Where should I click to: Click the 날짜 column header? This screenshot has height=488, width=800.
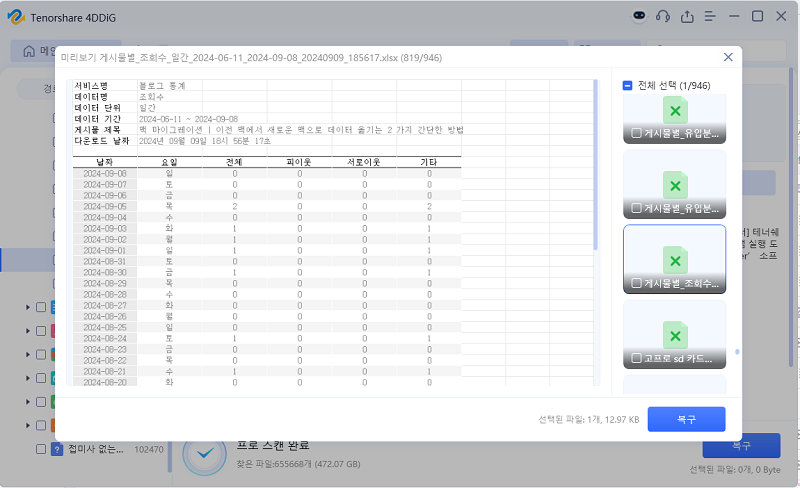click(105, 162)
